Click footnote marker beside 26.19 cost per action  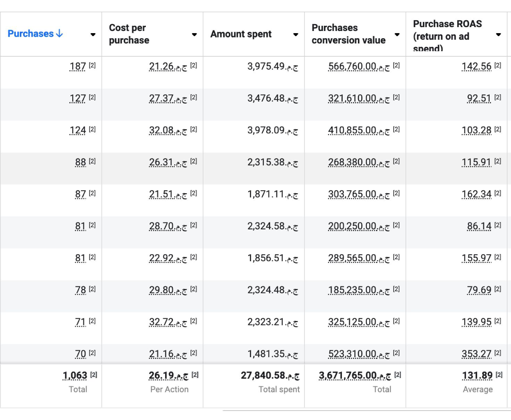click(195, 375)
